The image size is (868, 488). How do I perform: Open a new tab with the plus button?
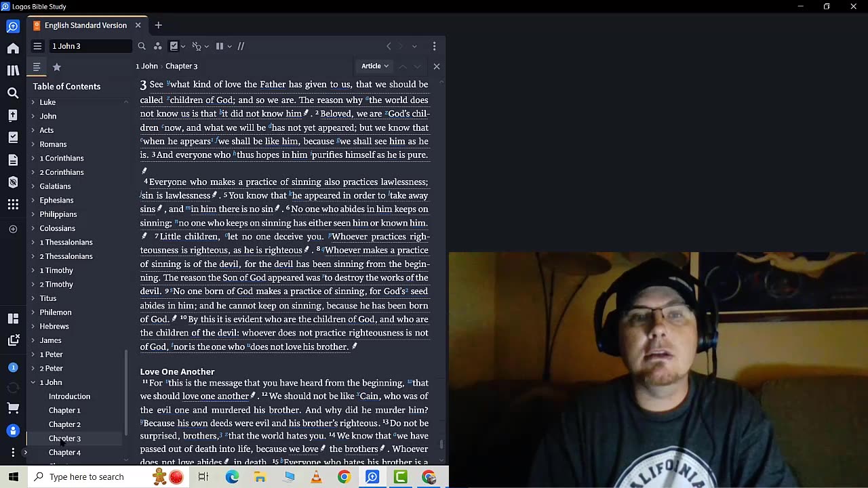click(x=158, y=25)
